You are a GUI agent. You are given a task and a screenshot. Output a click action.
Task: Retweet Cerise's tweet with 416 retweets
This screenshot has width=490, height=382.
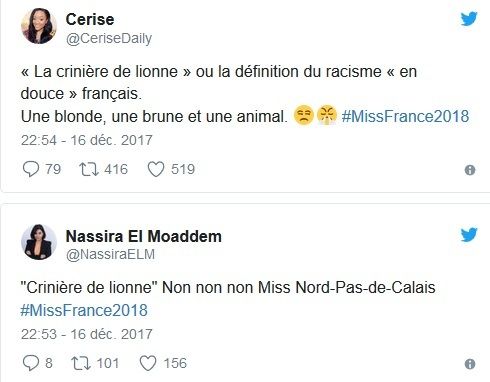point(89,169)
